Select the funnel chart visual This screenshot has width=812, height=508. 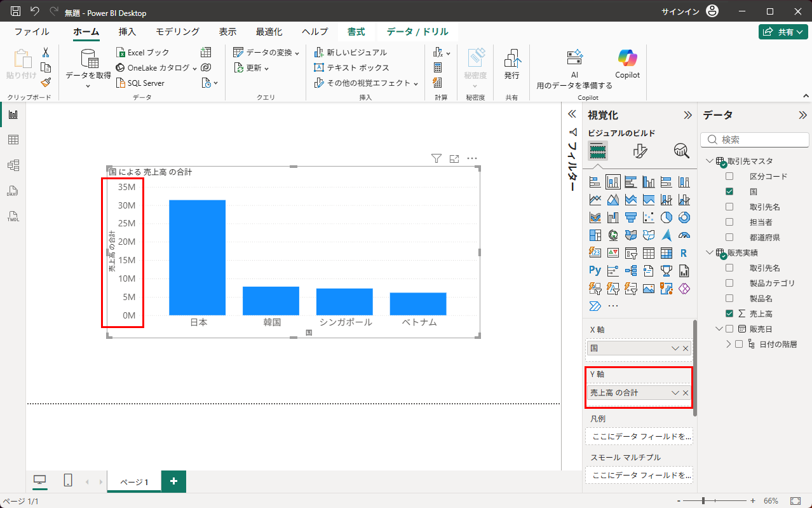point(631,217)
